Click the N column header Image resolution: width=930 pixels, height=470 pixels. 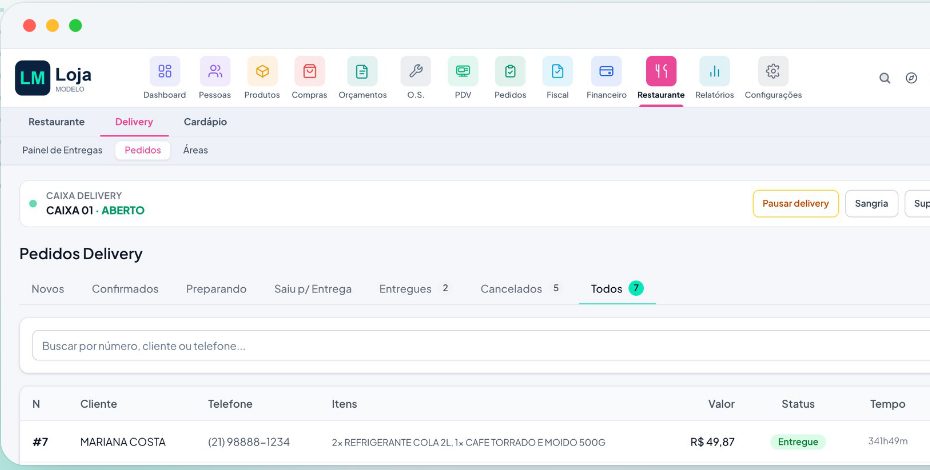point(36,404)
